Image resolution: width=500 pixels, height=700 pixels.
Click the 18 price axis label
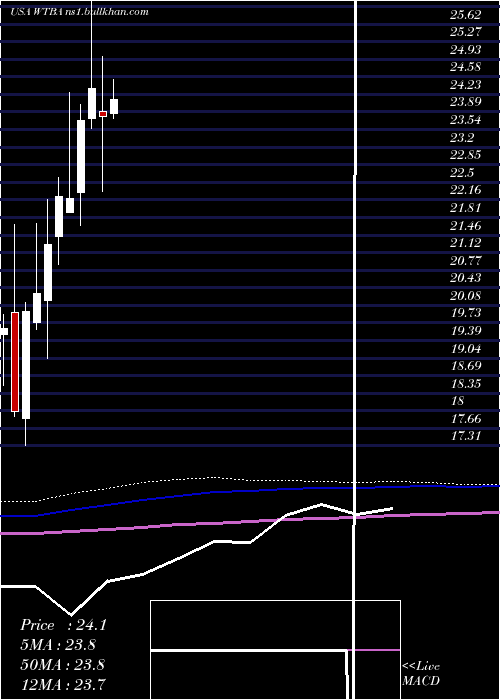coord(458,401)
